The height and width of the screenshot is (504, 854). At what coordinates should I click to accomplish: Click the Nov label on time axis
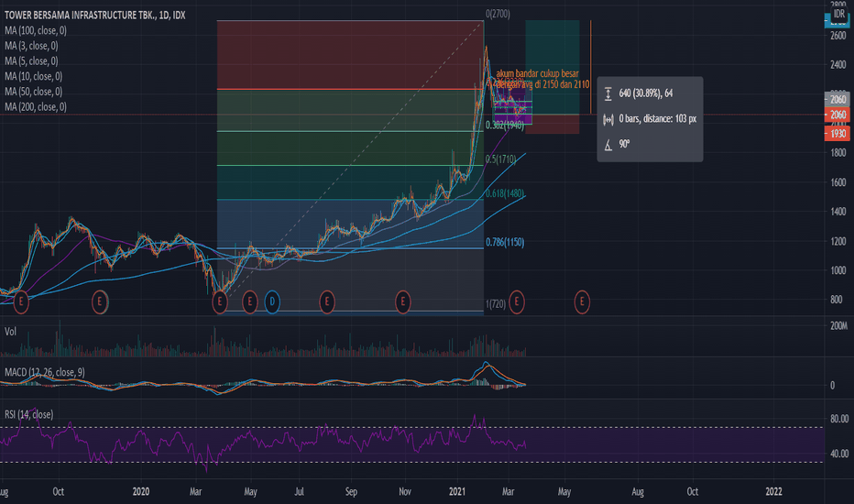pos(405,491)
